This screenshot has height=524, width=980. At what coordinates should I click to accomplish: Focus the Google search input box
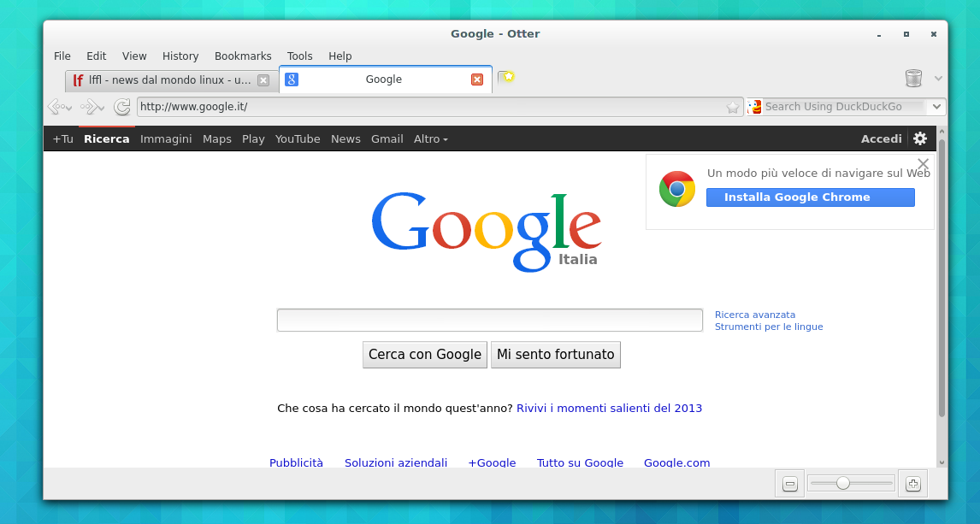(490, 321)
